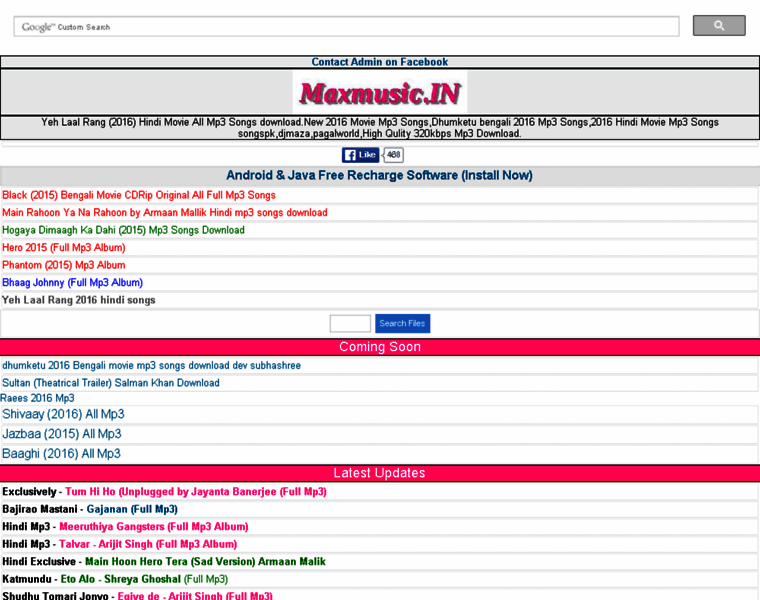Open Baaghi (2016) All Mp3
The width and height of the screenshot is (760, 600).
tap(61, 454)
